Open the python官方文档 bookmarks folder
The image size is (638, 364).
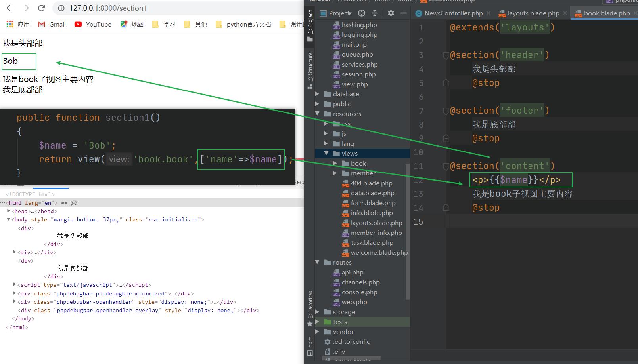243,24
